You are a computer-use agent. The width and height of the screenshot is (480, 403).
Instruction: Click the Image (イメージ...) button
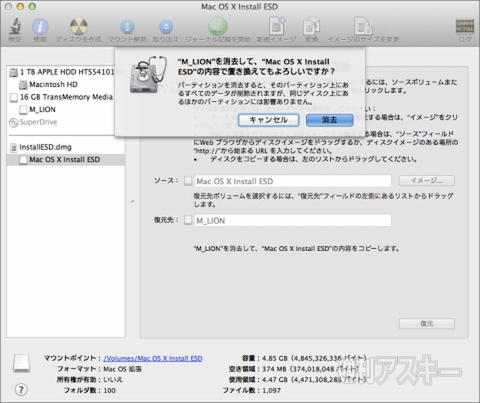click(427, 181)
